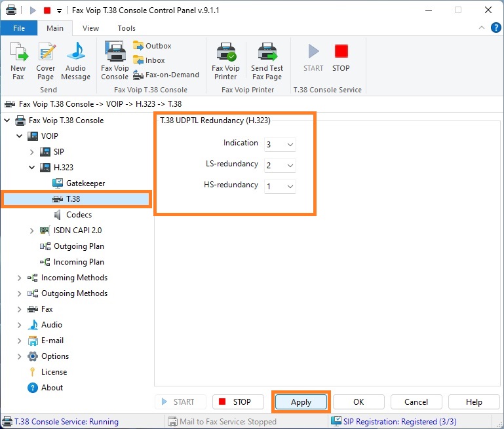Open the Outbox folder

coord(152,46)
